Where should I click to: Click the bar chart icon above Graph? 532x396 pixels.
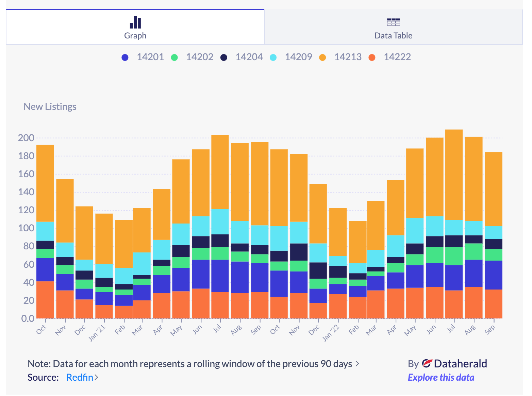click(135, 22)
